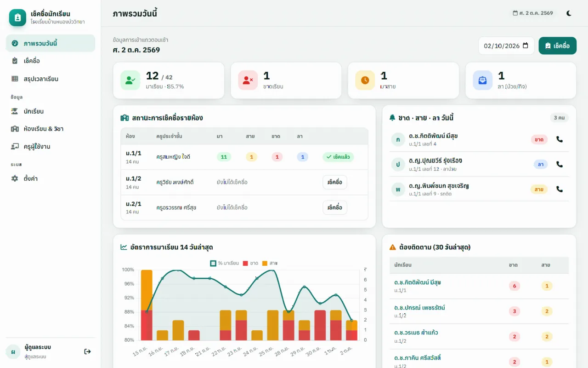Open ตั้งค่า settings in sidebar

pos(51,178)
